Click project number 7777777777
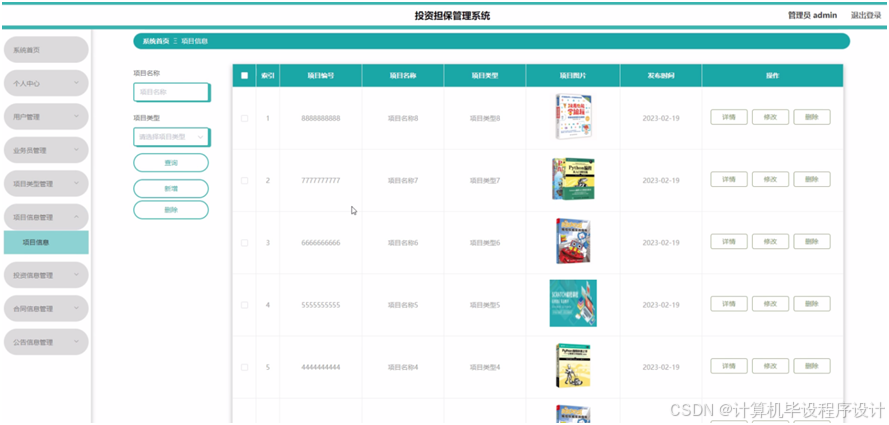This screenshot has width=889, height=425. click(x=320, y=181)
